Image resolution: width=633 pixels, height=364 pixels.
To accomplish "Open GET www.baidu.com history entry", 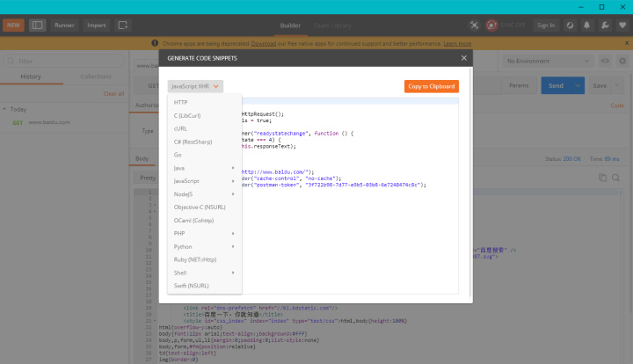I will 64,122.
